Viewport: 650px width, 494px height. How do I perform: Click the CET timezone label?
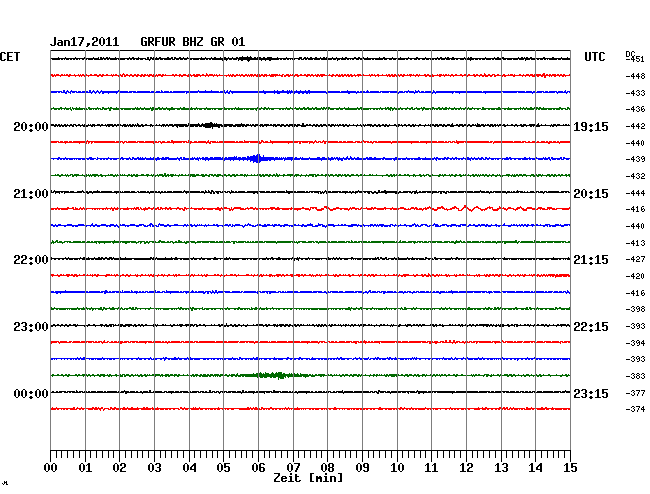pyautogui.click(x=10, y=57)
